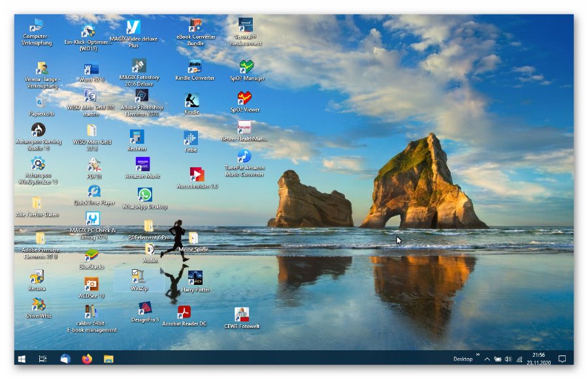Select the Rechner calculator shortcut
588x379 pixels.
coord(137,137)
